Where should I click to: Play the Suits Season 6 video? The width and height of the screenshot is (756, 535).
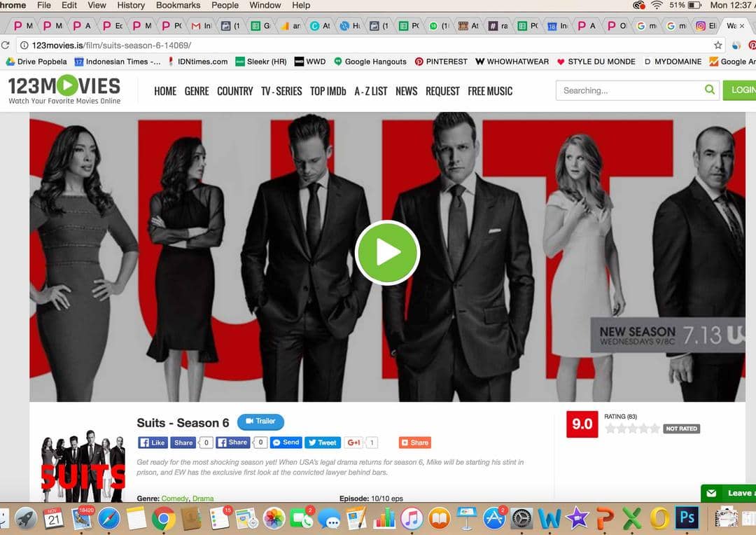(387, 253)
